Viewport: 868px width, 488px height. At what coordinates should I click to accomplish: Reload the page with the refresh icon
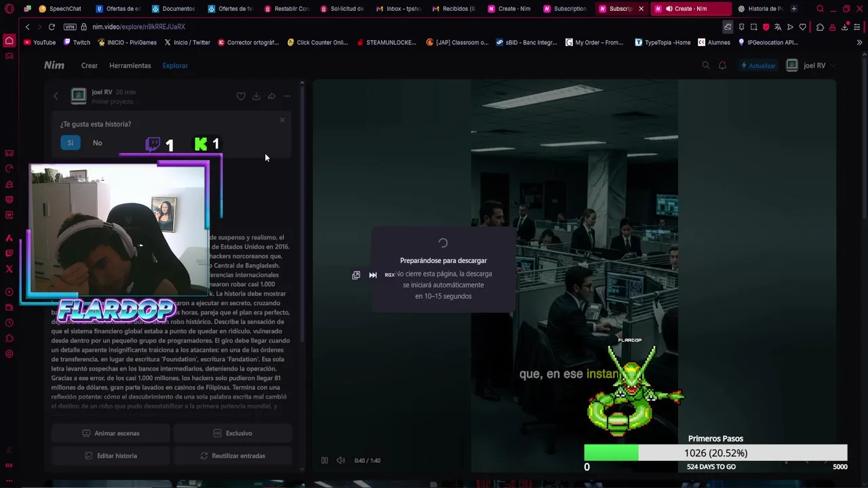click(x=52, y=26)
